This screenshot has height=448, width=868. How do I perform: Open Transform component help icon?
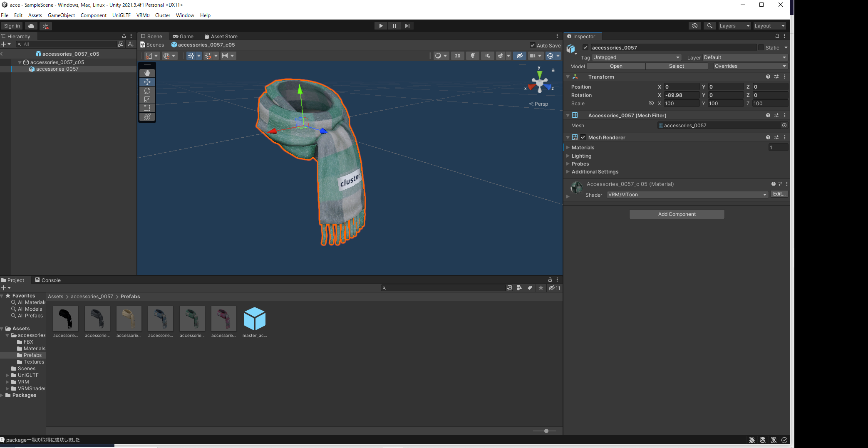tap(768, 77)
